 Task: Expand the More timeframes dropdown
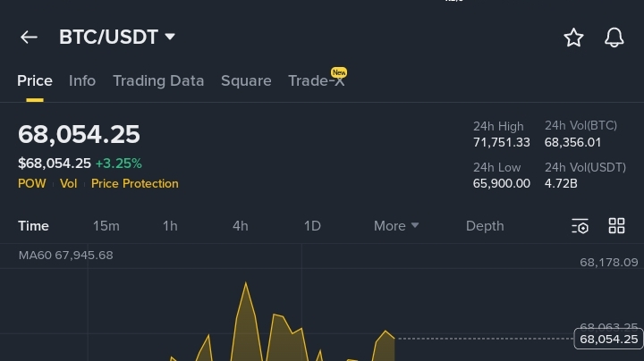[x=396, y=226]
